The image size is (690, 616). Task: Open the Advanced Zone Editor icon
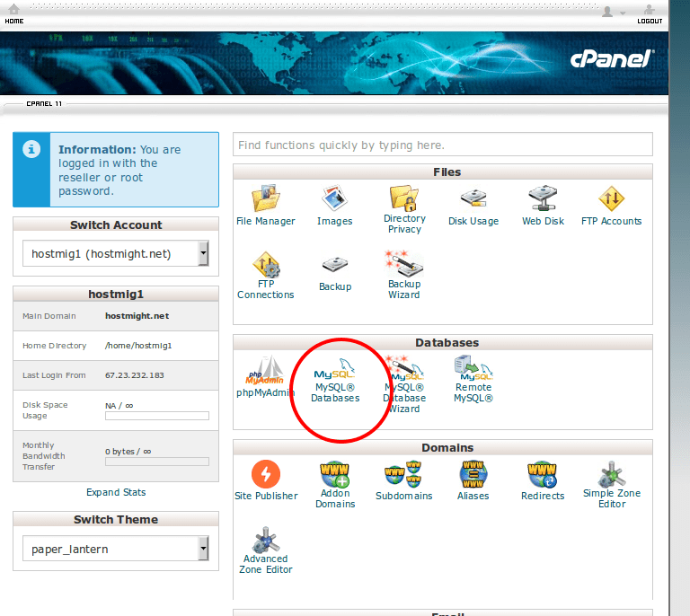coord(266,540)
